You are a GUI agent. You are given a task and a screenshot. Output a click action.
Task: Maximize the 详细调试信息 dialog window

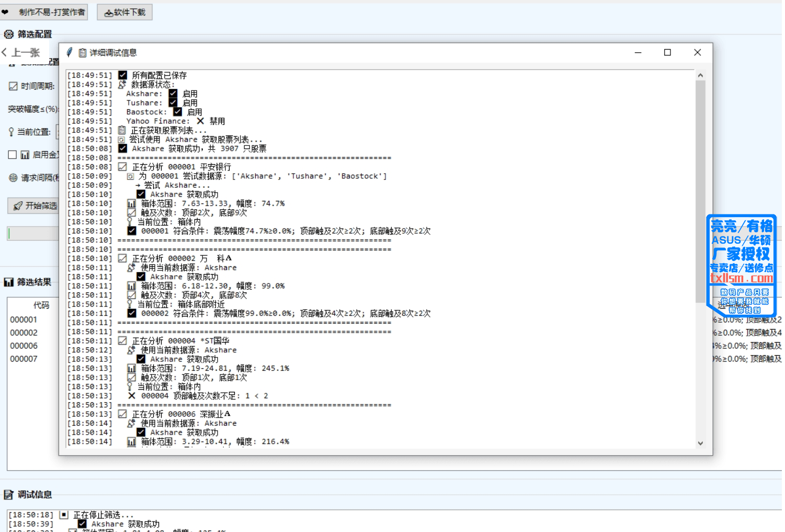[667, 52]
